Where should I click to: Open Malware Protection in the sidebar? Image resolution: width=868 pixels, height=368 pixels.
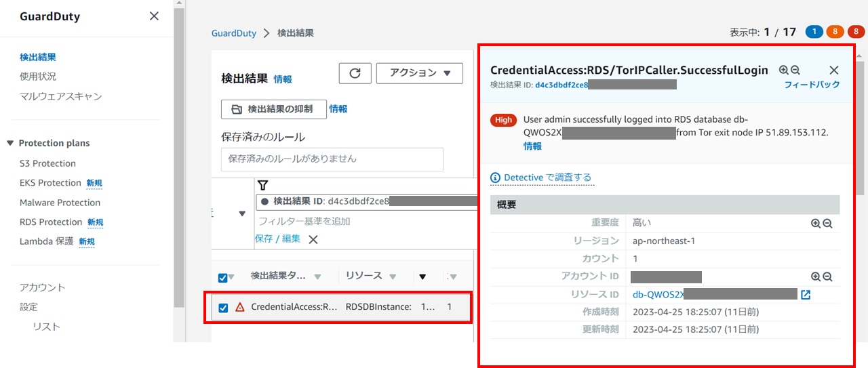pos(60,203)
